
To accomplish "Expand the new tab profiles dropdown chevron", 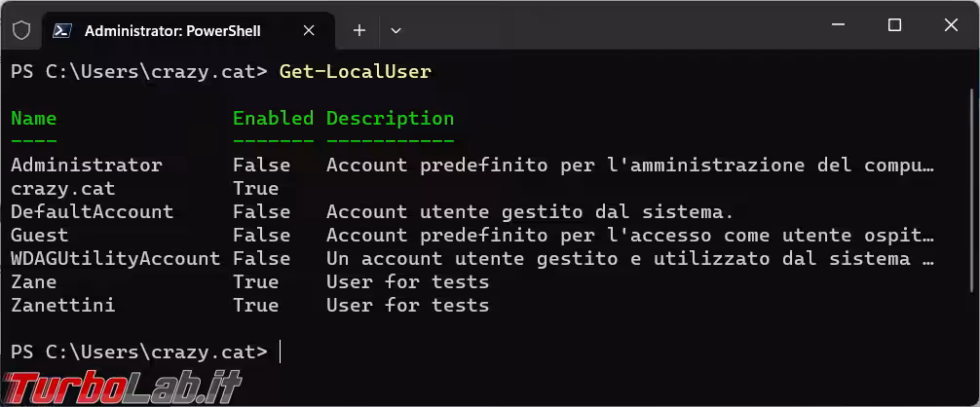I will 396,30.
